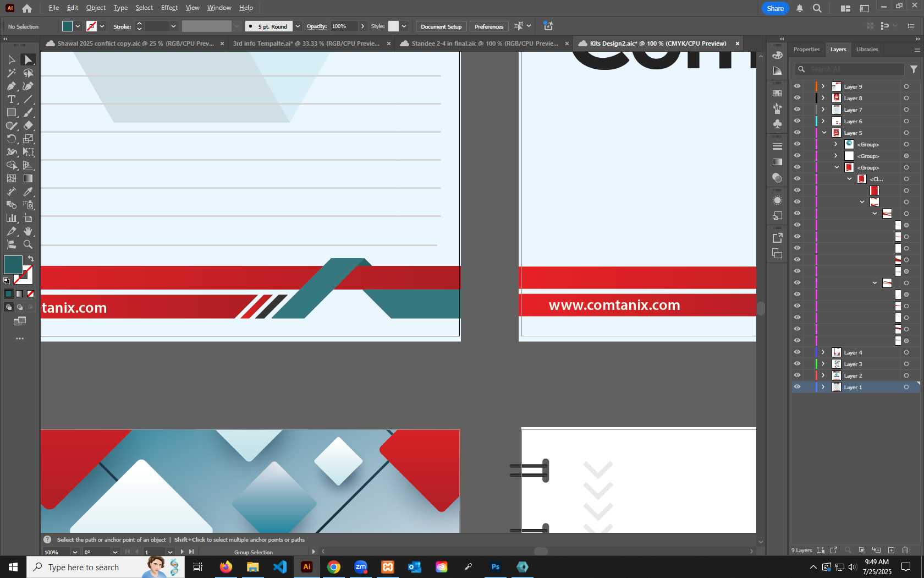Open Edit Toolbar three-dots button
Viewport: 924px width, 578px height.
click(20, 339)
